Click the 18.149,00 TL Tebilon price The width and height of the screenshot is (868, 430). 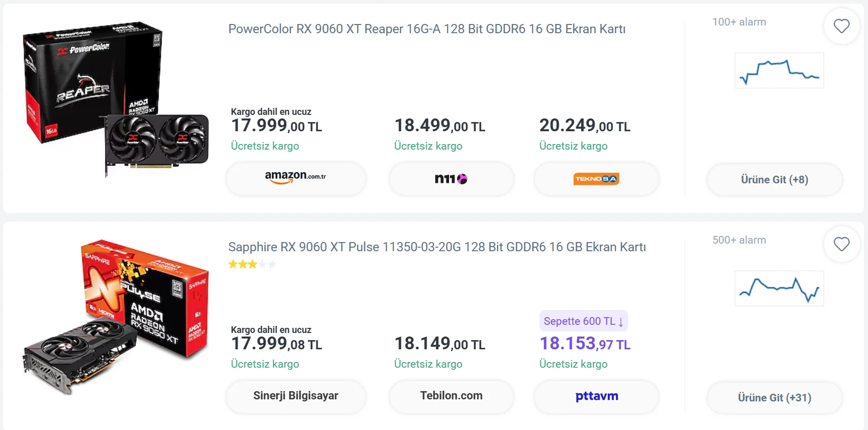click(439, 344)
